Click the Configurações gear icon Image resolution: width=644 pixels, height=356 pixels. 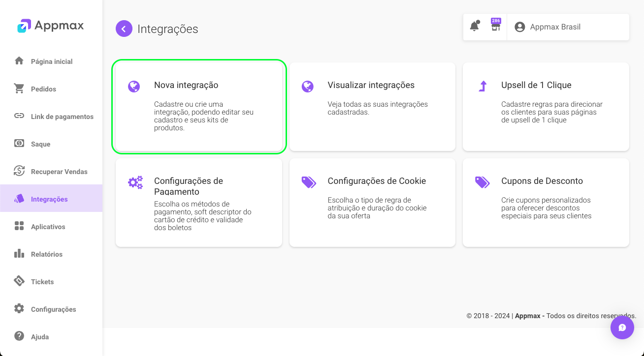point(19,309)
